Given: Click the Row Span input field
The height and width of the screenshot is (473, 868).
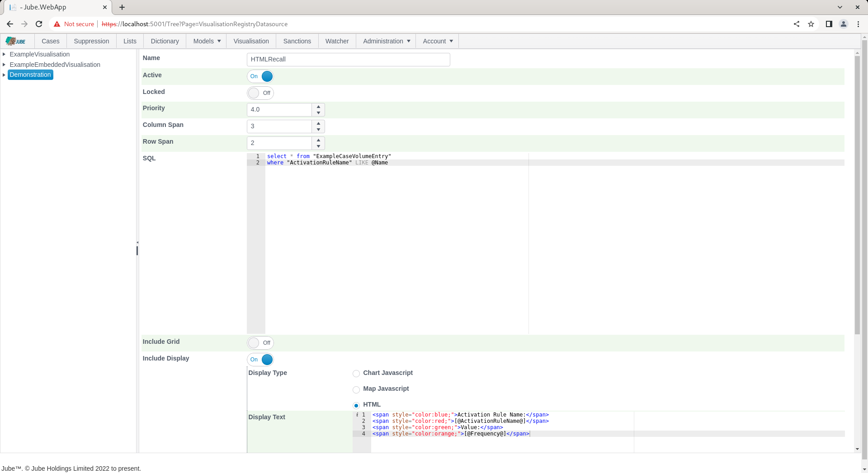Looking at the screenshot, I should point(279,143).
